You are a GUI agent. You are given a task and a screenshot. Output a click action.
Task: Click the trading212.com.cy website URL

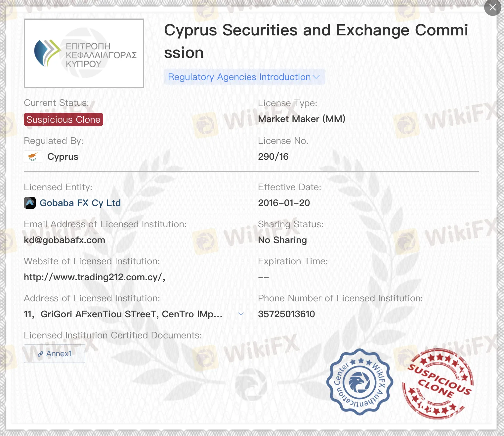click(94, 277)
